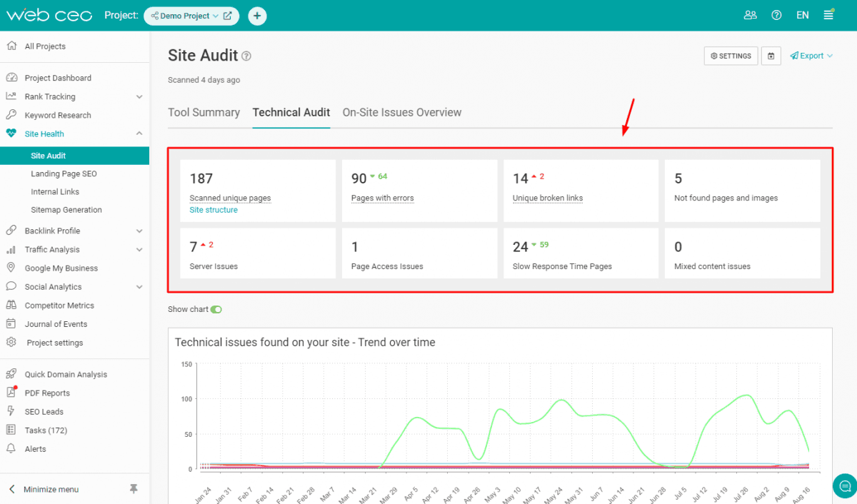Click the Rank Tracking chart icon
857x504 pixels.
tap(11, 96)
